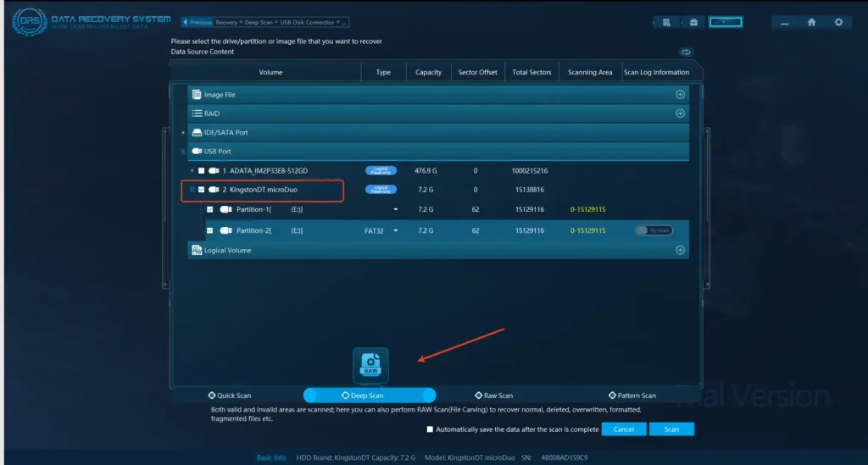
Task: Expand the RAID section plus
Action: [x=681, y=113]
